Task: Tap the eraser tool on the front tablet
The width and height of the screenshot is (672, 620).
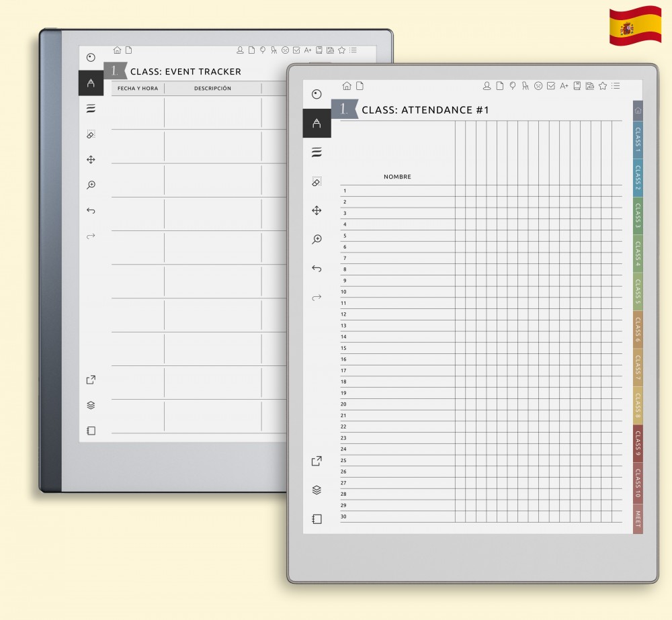Action: tap(317, 181)
